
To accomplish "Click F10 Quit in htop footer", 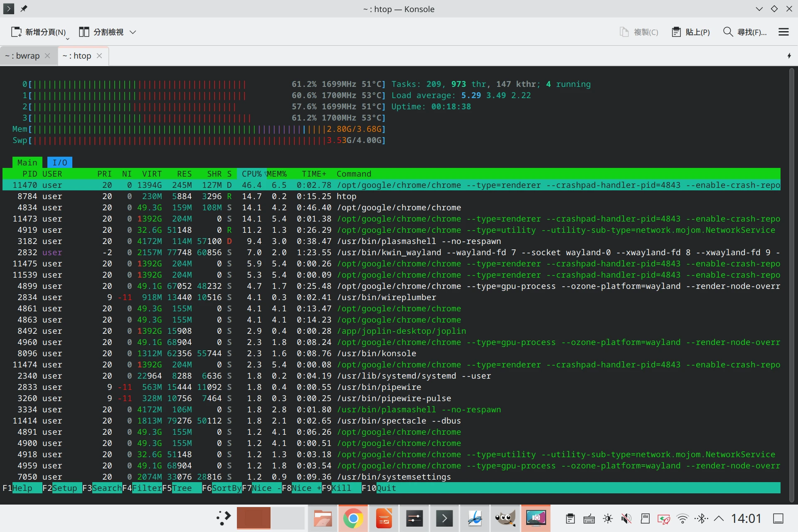I will [x=386, y=488].
